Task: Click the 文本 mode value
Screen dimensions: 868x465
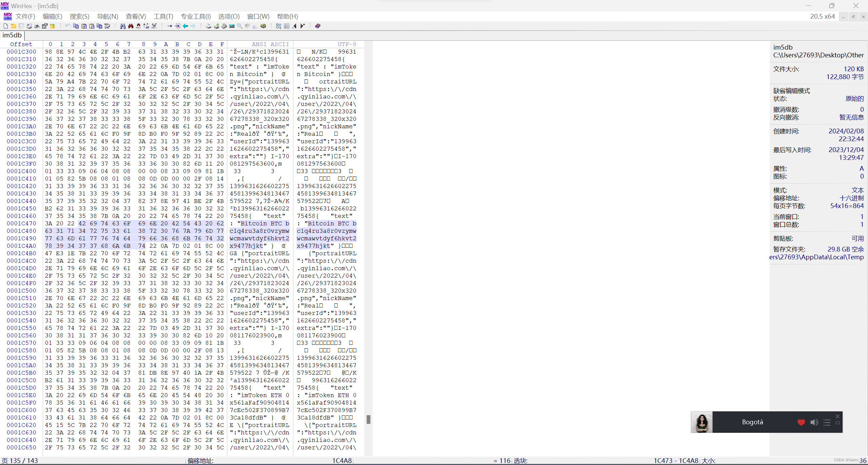Action: pyautogui.click(x=857, y=190)
